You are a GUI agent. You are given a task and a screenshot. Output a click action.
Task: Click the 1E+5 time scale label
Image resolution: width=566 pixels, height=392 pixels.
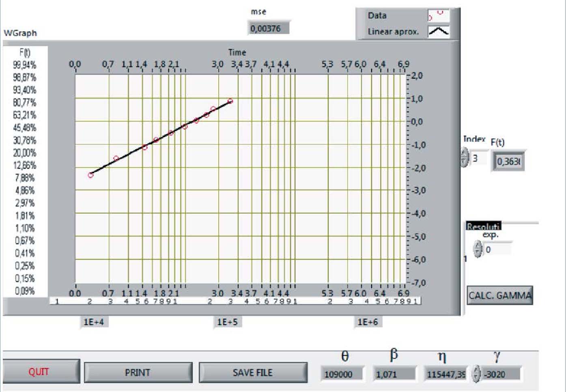point(227,322)
